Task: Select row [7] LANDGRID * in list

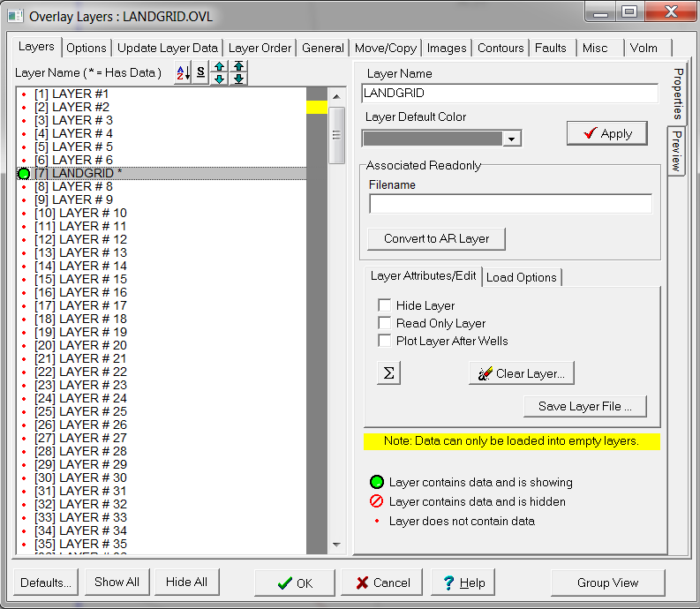Action: pos(162,174)
